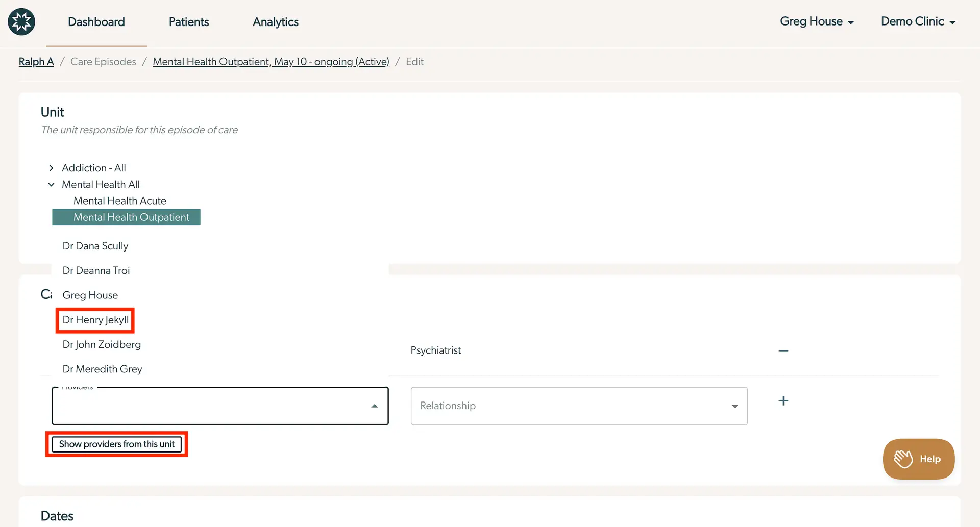
Task: Click Show providers from this unit
Action: pyautogui.click(x=116, y=444)
